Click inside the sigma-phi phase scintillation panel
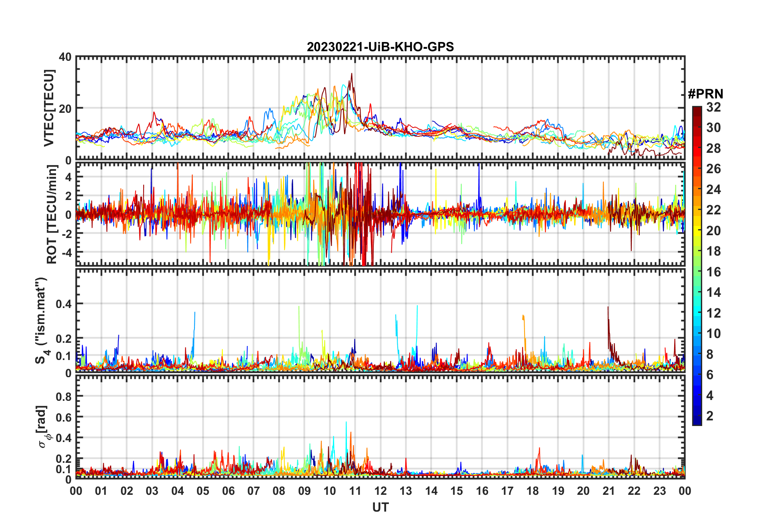The height and width of the screenshot is (532, 761). (380, 426)
